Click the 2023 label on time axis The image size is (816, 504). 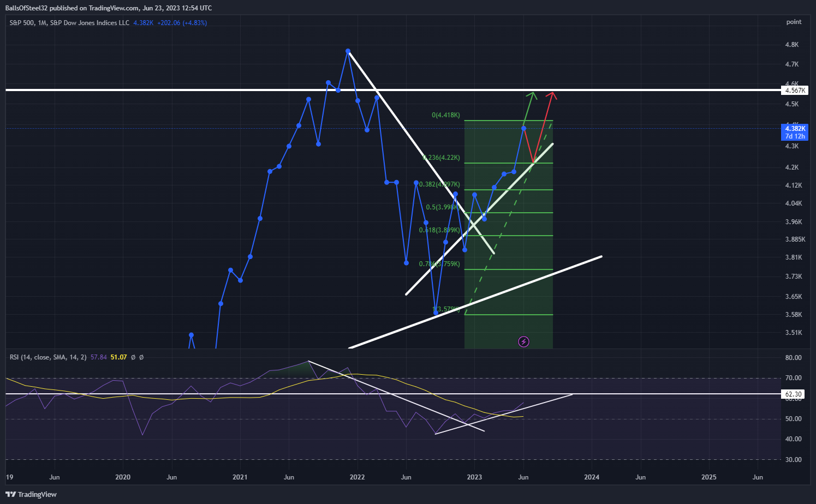(474, 477)
